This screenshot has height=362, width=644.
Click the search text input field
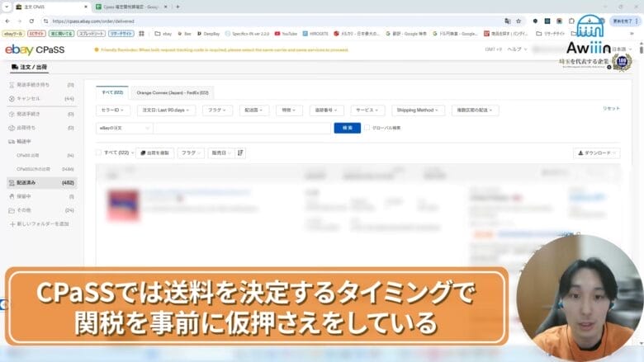[242, 128]
